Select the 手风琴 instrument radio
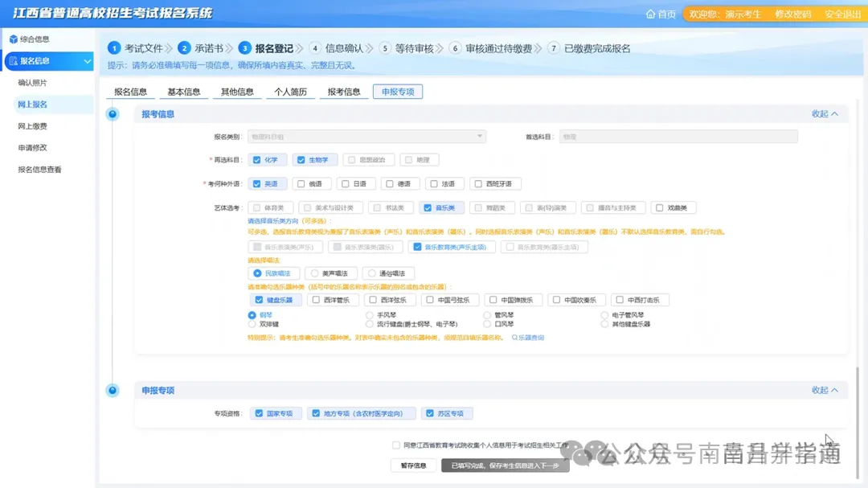Image resolution: width=868 pixels, height=488 pixels. pos(369,315)
